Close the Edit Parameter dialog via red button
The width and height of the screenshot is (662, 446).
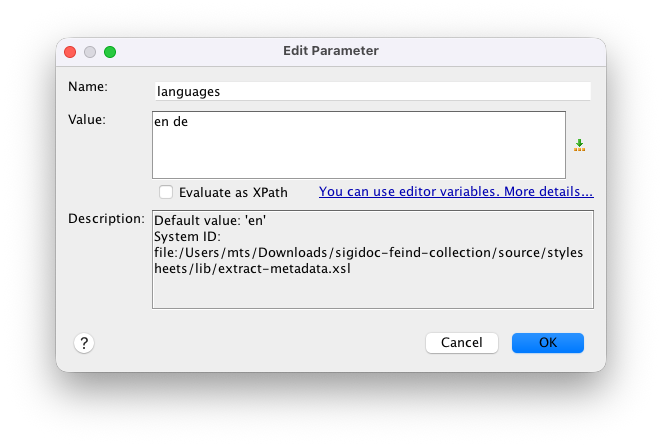pos(70,51)
